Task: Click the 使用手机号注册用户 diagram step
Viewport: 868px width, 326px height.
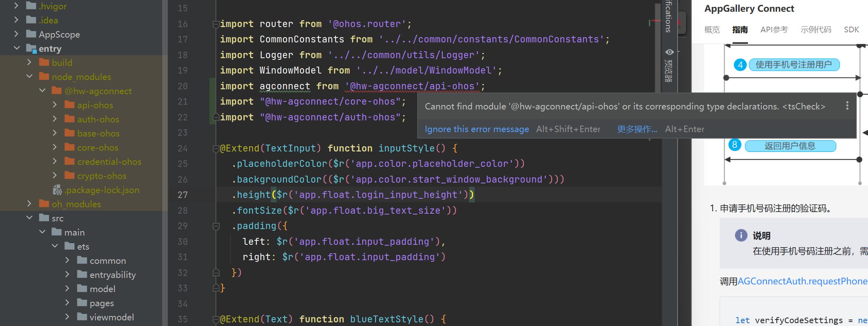Action: coord(794,65)
